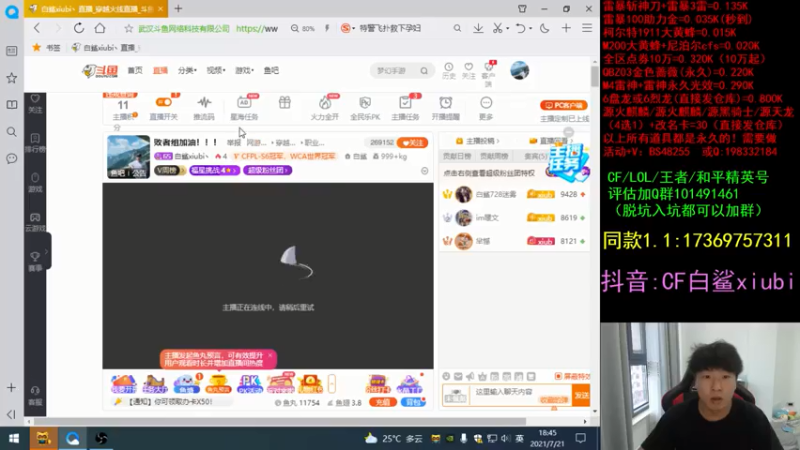Open the 鱼丸预言 trophy icon
Viewport: 800px width, 450px height.
[x=218, y=384]
